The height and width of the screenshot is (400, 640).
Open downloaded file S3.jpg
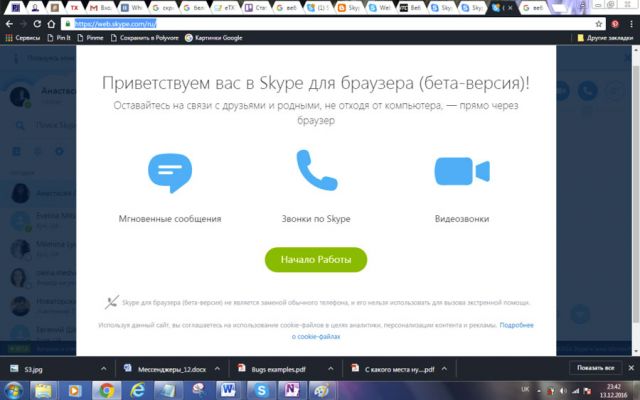pos(29,369)
